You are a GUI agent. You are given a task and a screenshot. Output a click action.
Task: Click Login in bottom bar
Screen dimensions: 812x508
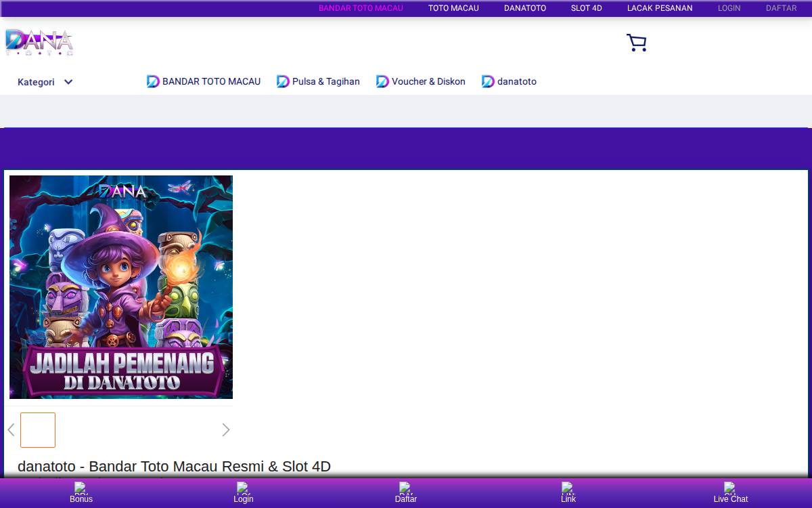click(244, 493)
